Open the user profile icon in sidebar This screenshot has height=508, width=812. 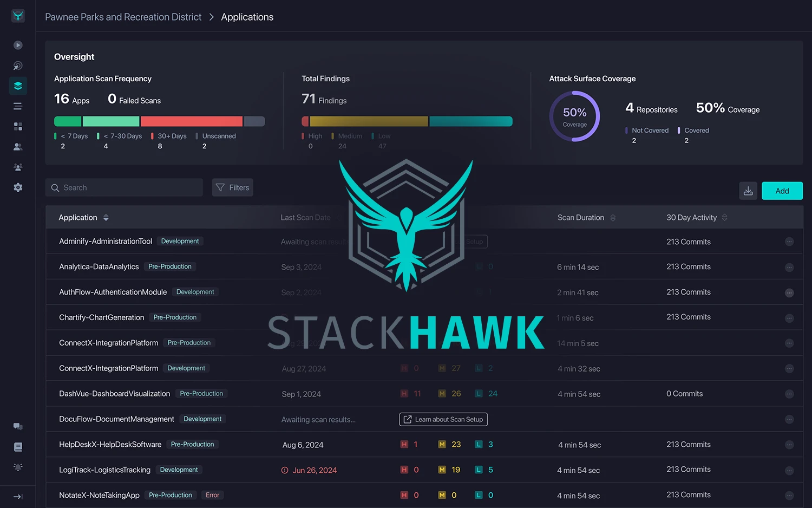tap(18, 147)
